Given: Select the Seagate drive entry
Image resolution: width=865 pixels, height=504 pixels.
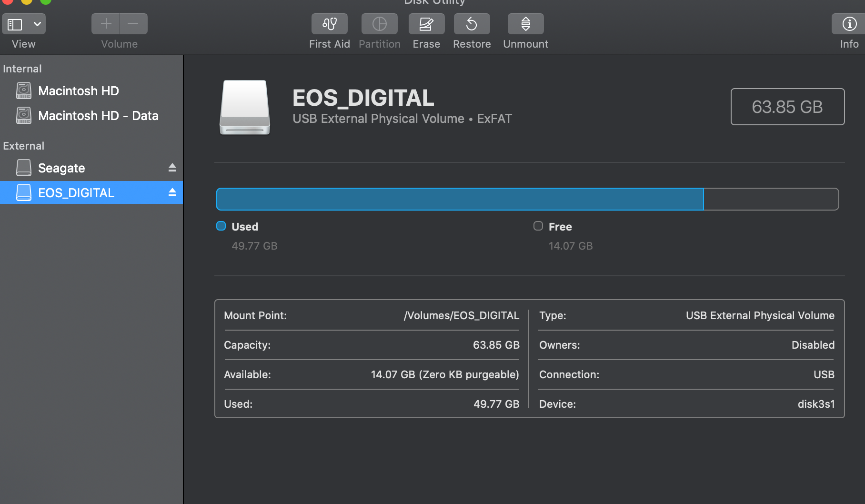Looking at the screenshot, I should 61,168.
